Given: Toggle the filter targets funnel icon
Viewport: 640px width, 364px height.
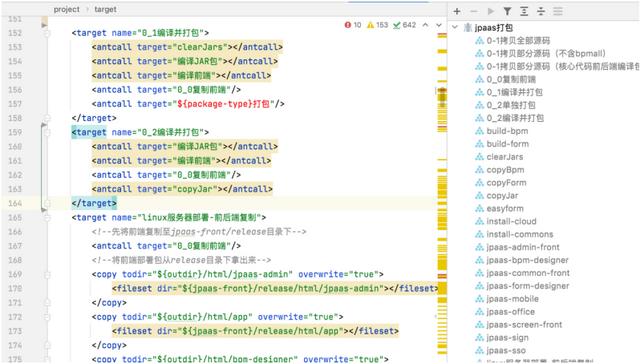Looking at the screenshot, I should click(x=507, y=11).
